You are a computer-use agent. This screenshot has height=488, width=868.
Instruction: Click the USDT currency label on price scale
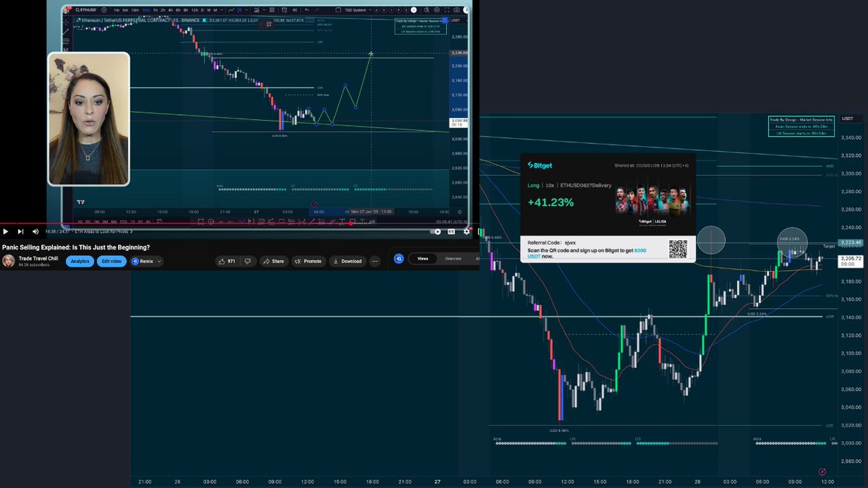tap(848, 119)
